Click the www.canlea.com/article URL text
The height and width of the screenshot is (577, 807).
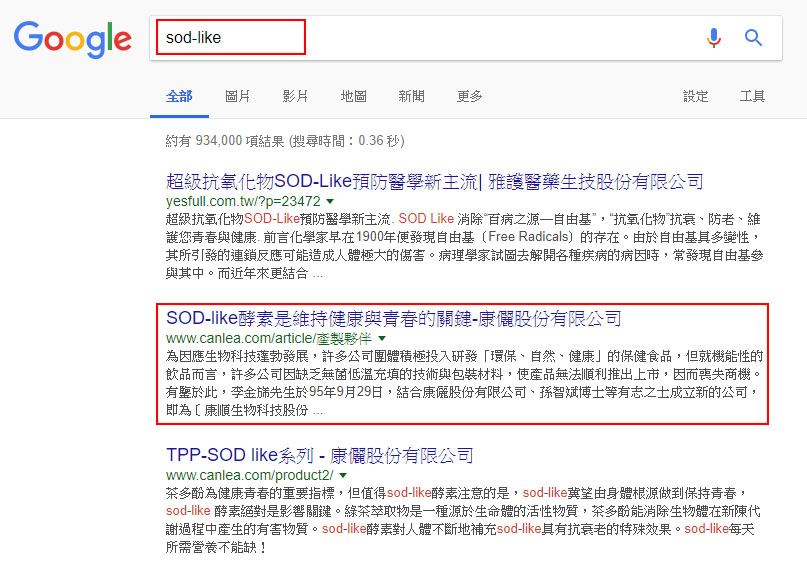tap(269, 338)
